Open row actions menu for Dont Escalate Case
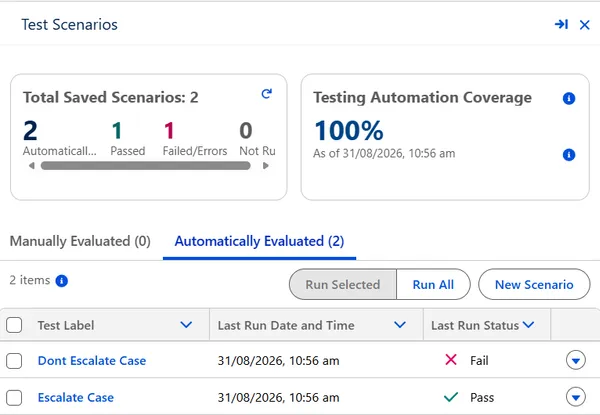 [x=576, y=360]
